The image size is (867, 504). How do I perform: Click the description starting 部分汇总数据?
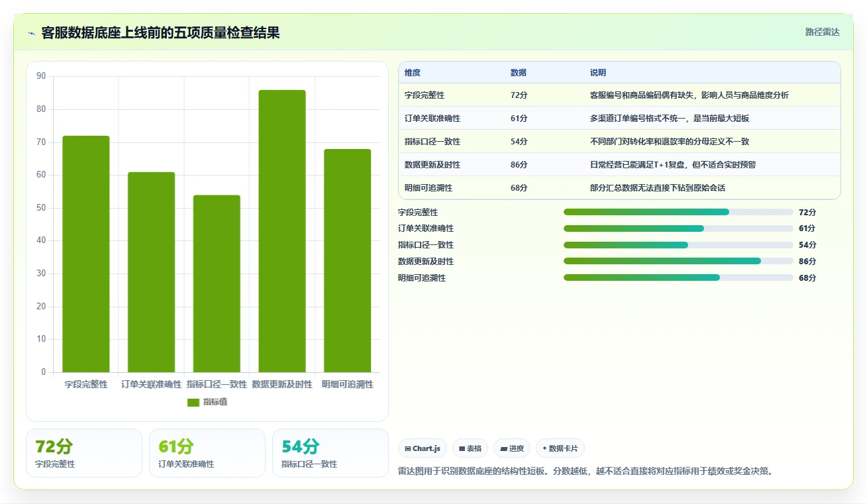(658, 188)
